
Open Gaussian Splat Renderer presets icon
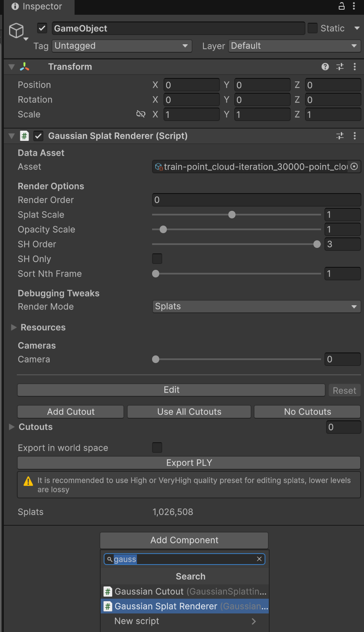coord(340,136)
